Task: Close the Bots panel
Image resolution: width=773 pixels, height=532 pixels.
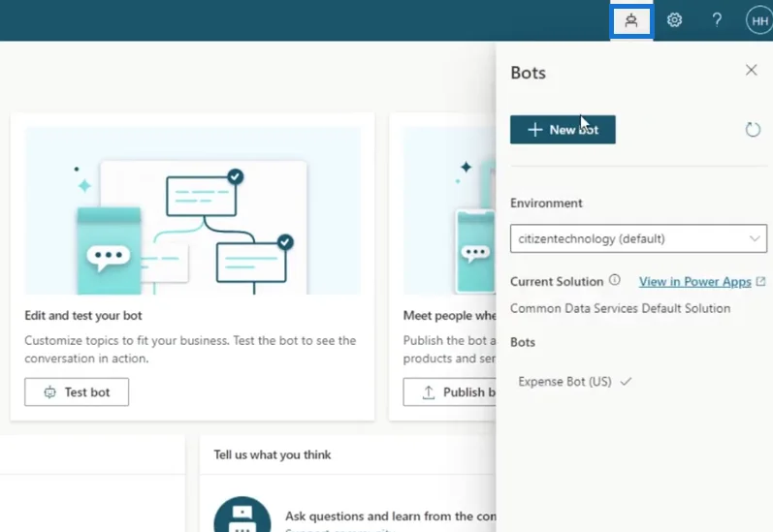Action: (x=751, y=71)
